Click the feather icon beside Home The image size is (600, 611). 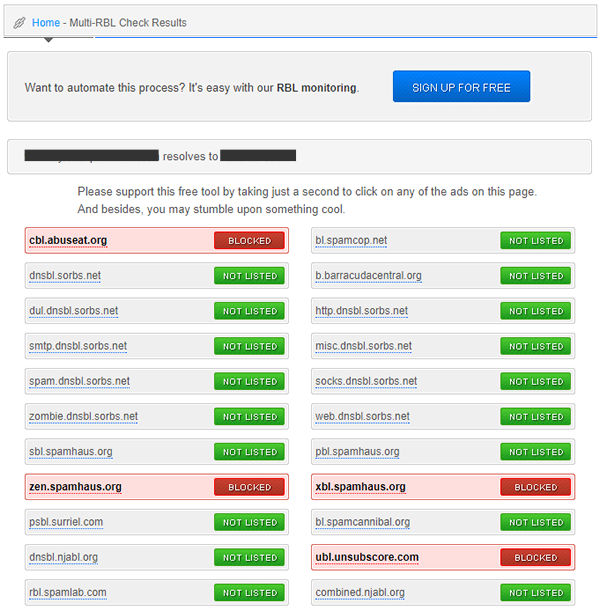(x=19, y=23)
